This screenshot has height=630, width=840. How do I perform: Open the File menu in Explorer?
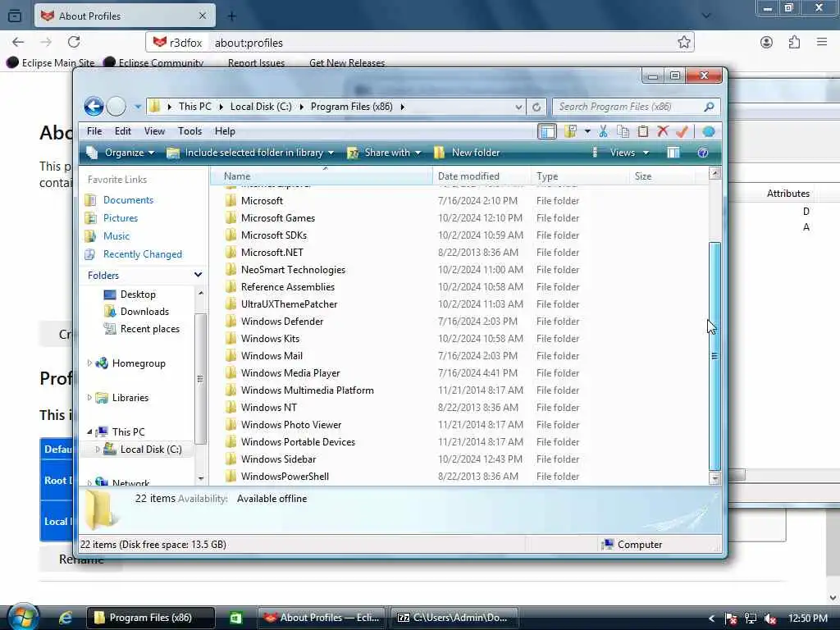point(94,131)
